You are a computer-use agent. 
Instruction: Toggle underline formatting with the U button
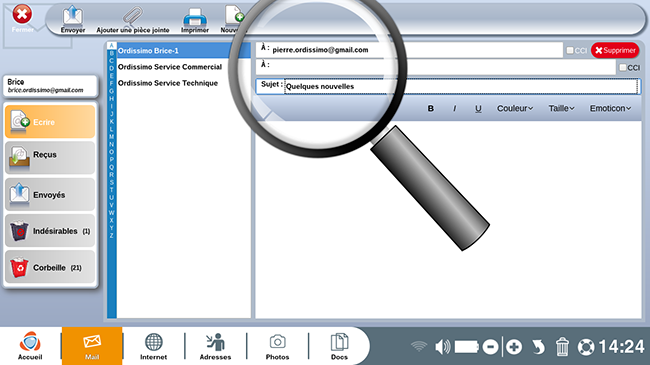(x=478, y=108)
